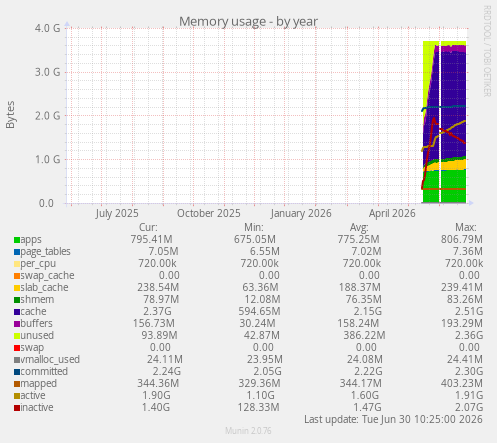Screen dimensions: 497x443
Task: Click the mapped brown legend swatch
Action: coord(17,384)
